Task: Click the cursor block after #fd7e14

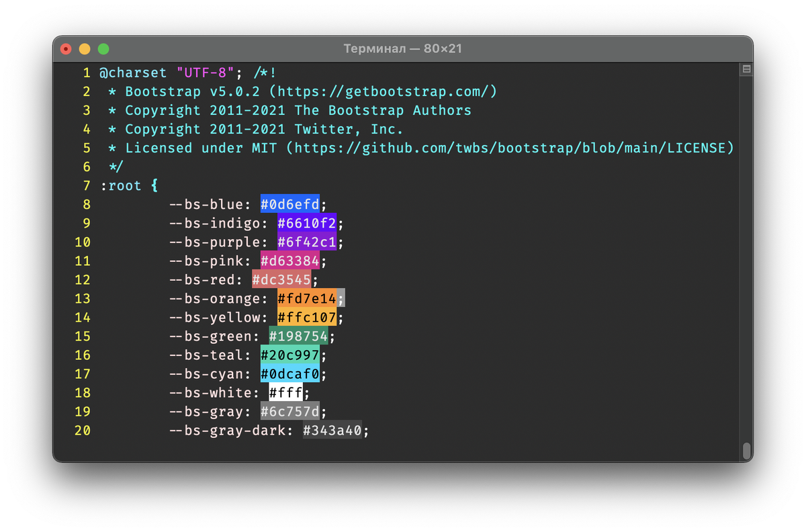Action: click(x=341, y=298)
